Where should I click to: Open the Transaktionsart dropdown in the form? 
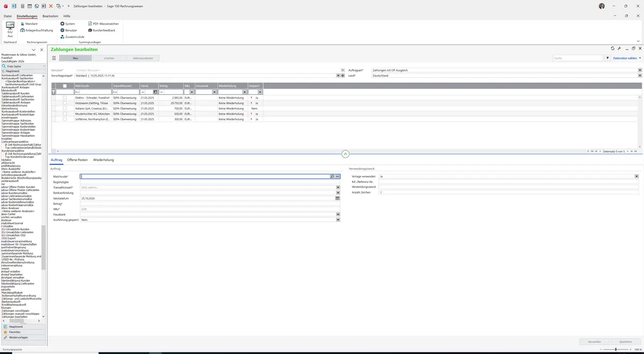click(338, 187)
